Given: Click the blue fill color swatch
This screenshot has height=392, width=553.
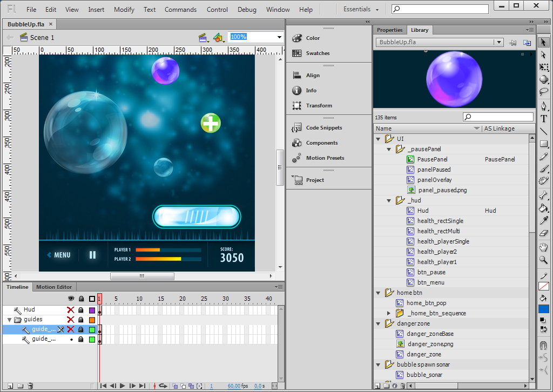Looking at the screenshot, I should tap(544, 309).
